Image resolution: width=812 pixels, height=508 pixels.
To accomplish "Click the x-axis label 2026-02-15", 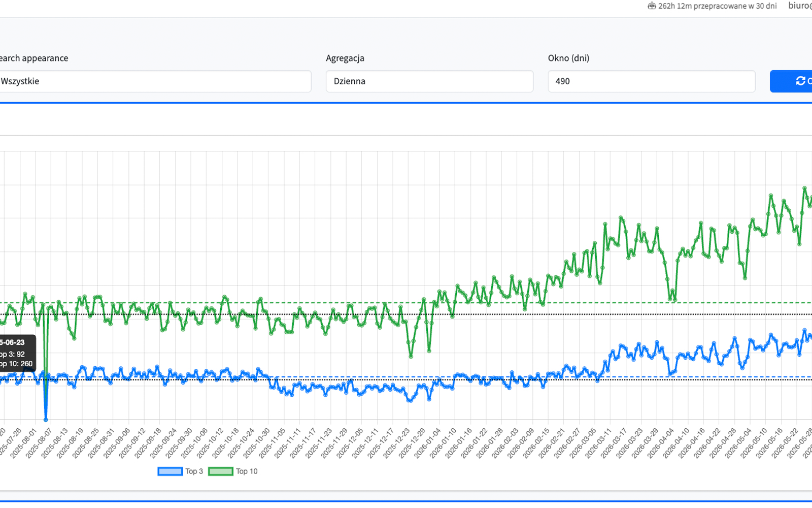I will coord(535,443).
